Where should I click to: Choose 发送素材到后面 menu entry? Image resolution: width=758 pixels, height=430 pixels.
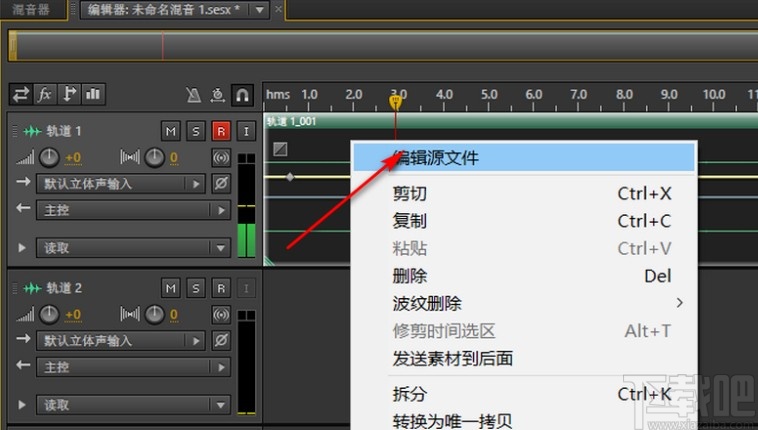(525, 358)
